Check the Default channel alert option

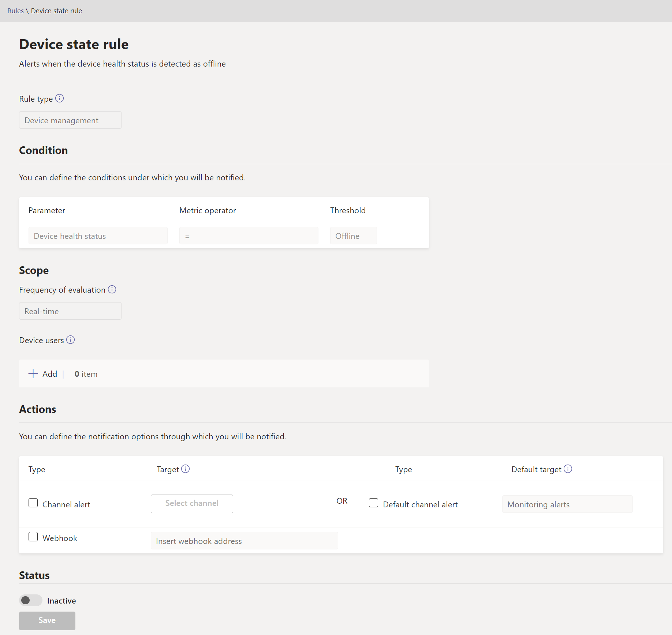pos(374,503)
